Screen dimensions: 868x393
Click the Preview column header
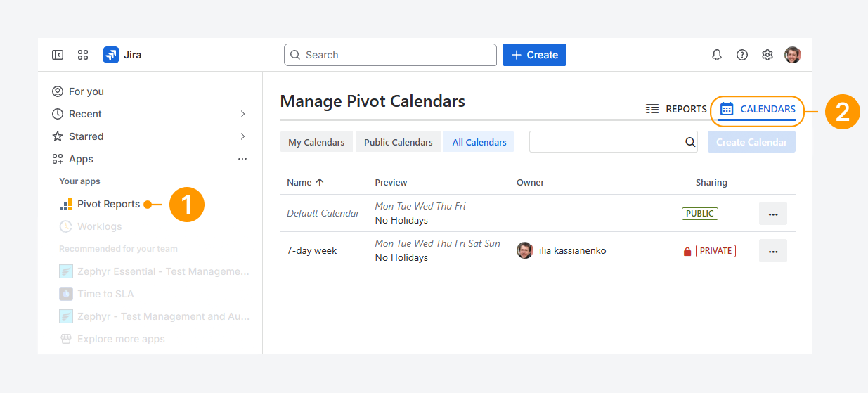tap(391, 182)
